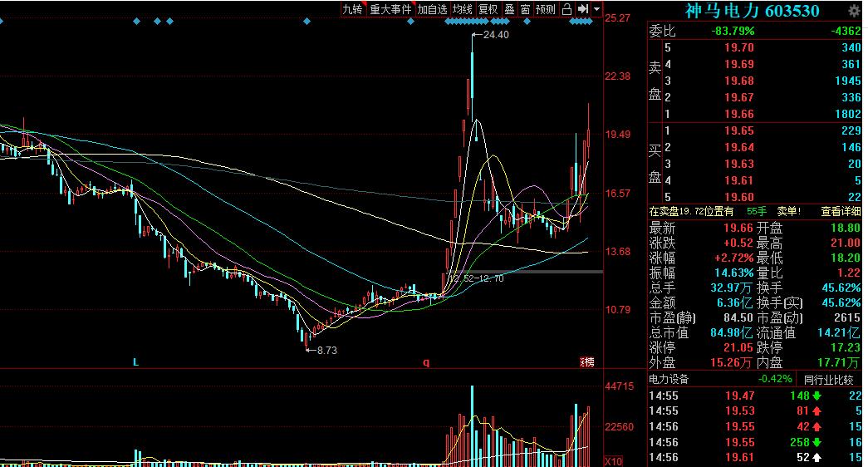868x467 pixels.
Task: Click the 跌停 17.23 limit-down price
Action: click(846, 347)
